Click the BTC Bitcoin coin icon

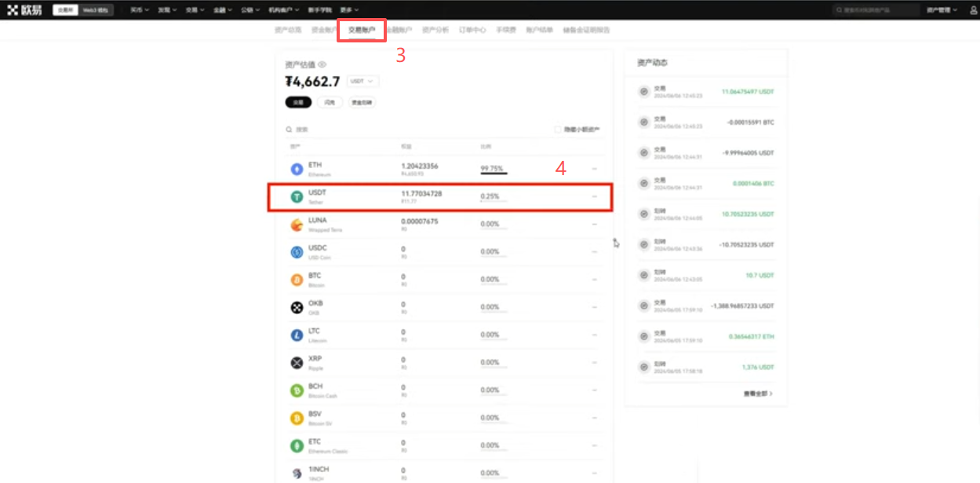pos(297,280)
